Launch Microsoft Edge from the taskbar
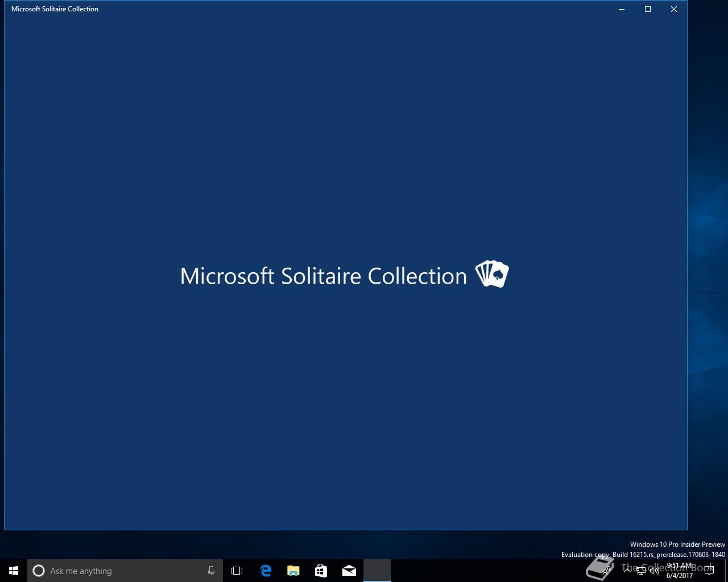The height and width of the screenshot is (582, 728). tap(266, 571)
